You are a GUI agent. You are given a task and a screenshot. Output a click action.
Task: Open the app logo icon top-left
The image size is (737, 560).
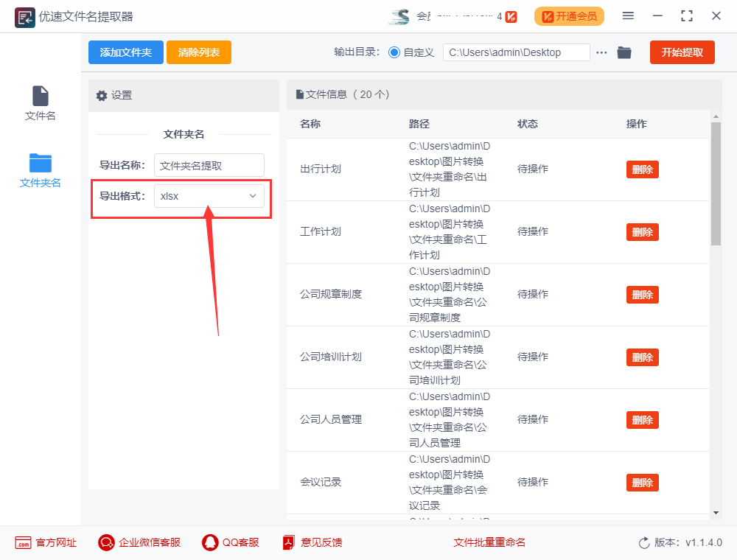[x=24, y=15]
